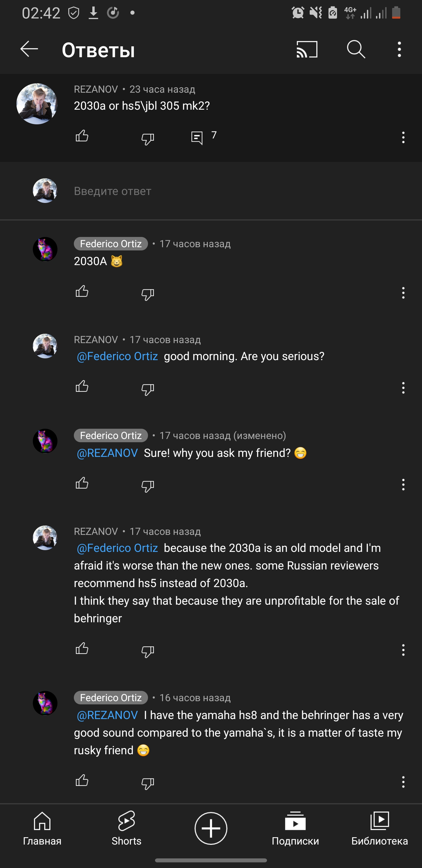Tap @Federico Ortiz mention in "good morning" reply
Screen dimensions: 422x868
[x=117, y=356]
